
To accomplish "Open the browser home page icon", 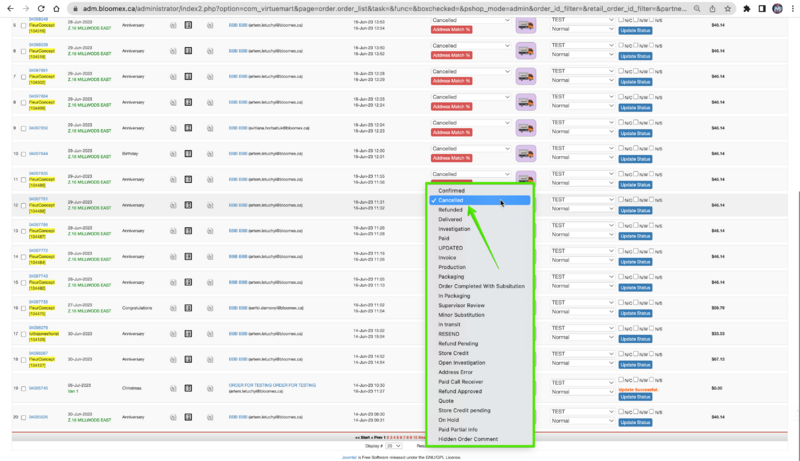I will 56,9.
